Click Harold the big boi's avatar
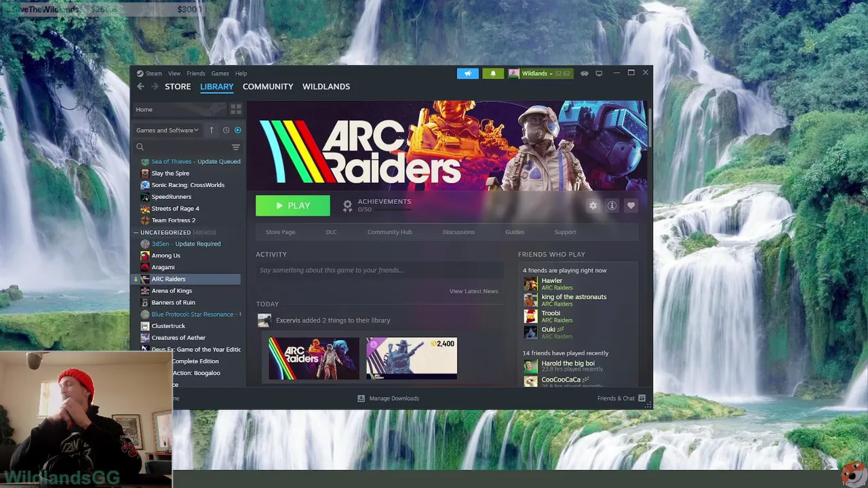The height and width of the screenshot is (488, 868). click(530, 366)
